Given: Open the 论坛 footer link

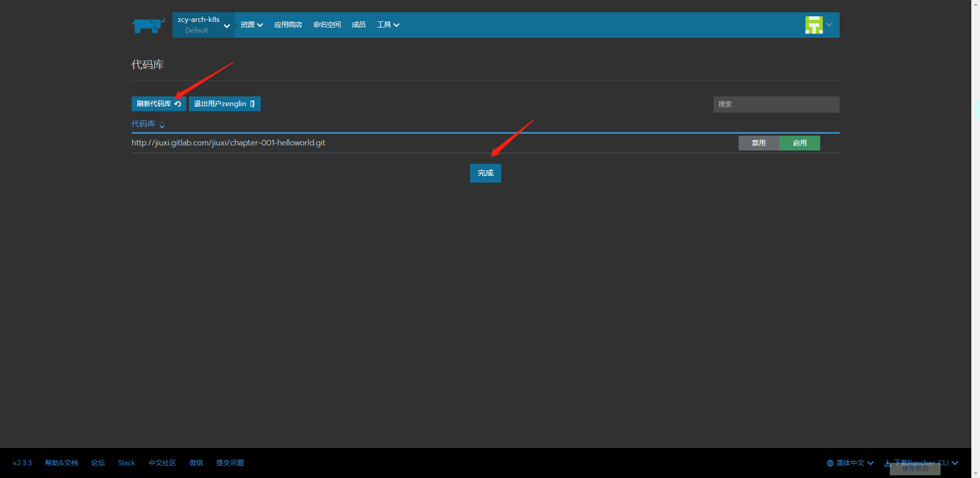Looking at the screenshot, I should (98, 463).
